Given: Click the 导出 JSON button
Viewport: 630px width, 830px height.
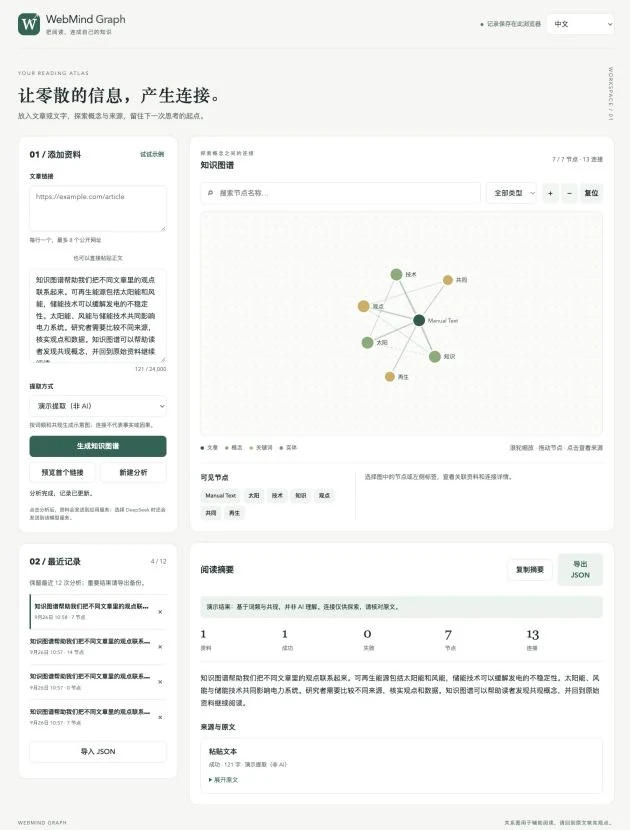Looking at the screenshot, I should [x=580, y=570].
